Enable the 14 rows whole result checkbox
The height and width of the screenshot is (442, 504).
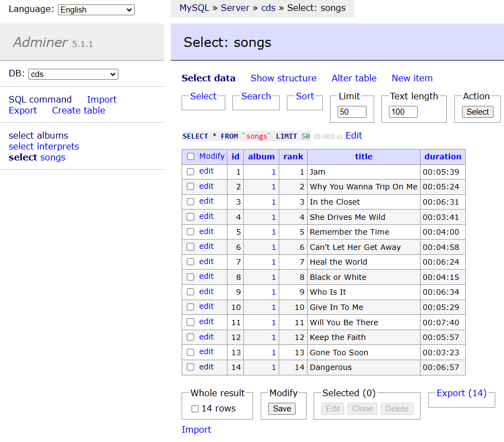pyautogui.click(x=195, y=408)
